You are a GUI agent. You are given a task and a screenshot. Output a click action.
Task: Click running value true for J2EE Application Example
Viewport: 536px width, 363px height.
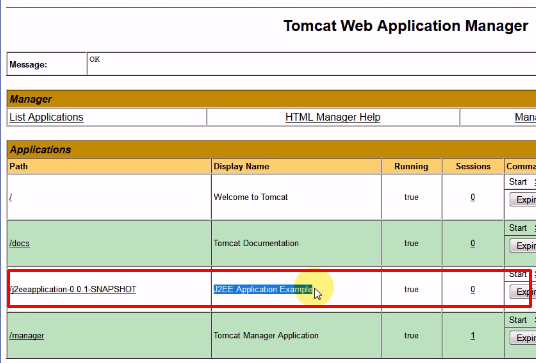411,290
